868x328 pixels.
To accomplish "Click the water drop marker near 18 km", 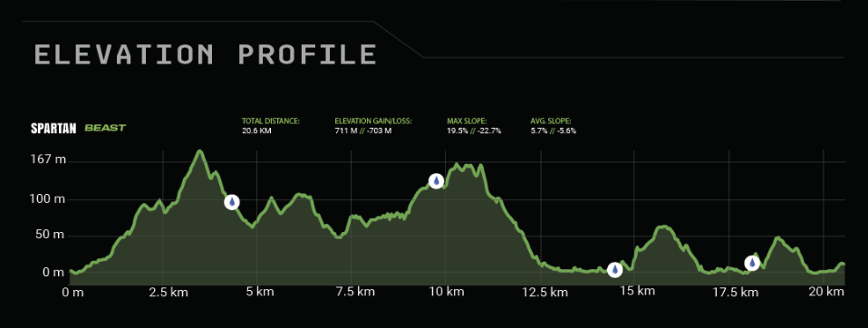I will tap(752, 263).
